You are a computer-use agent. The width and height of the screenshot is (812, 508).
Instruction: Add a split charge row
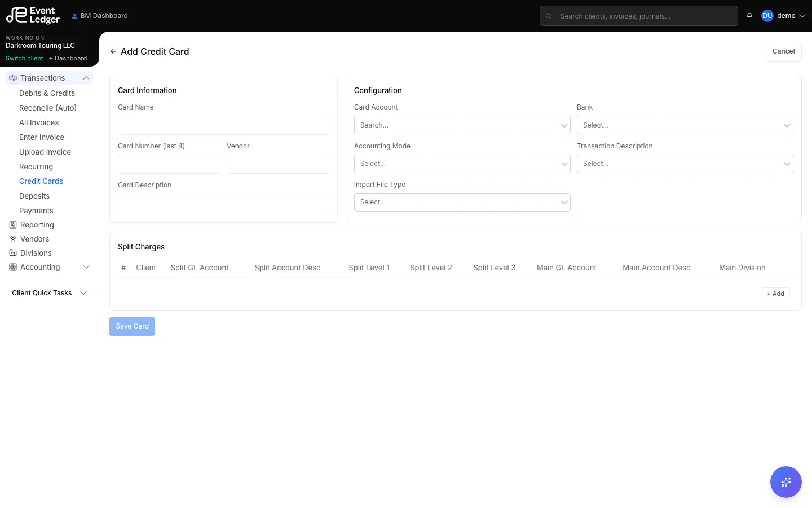click(x=775, y=294)
